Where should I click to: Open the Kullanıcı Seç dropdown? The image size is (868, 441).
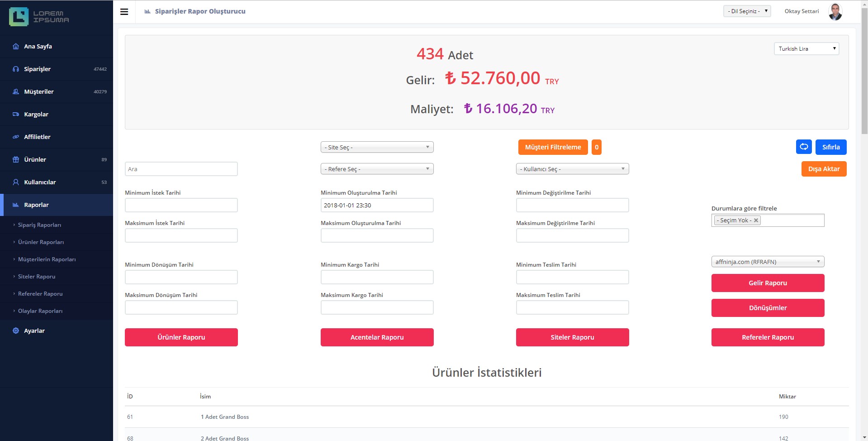pyautogui.click(x=572, y=169)
